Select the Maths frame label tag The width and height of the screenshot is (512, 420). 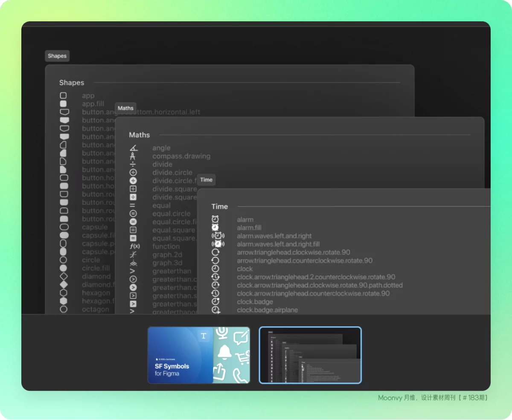[125, 108]
